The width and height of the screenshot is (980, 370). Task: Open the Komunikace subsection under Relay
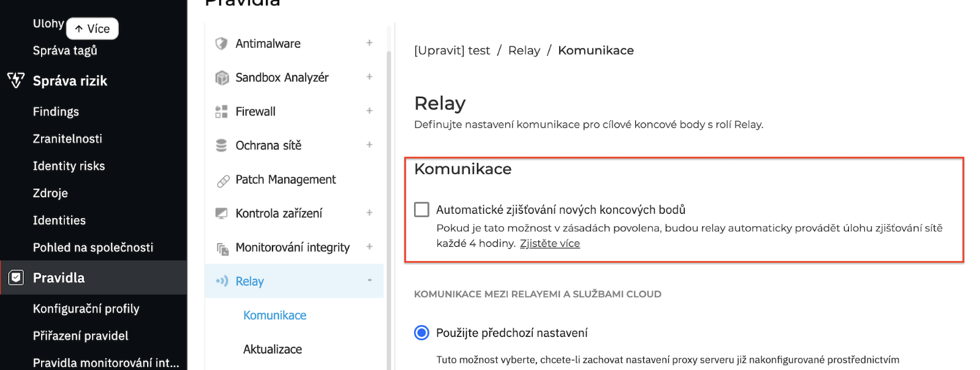pos(274,315)
